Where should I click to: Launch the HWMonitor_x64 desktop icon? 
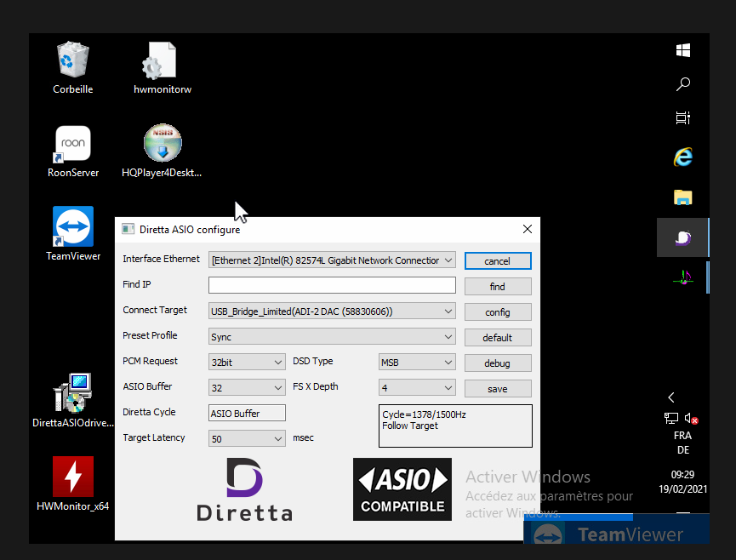click(73, 477)
